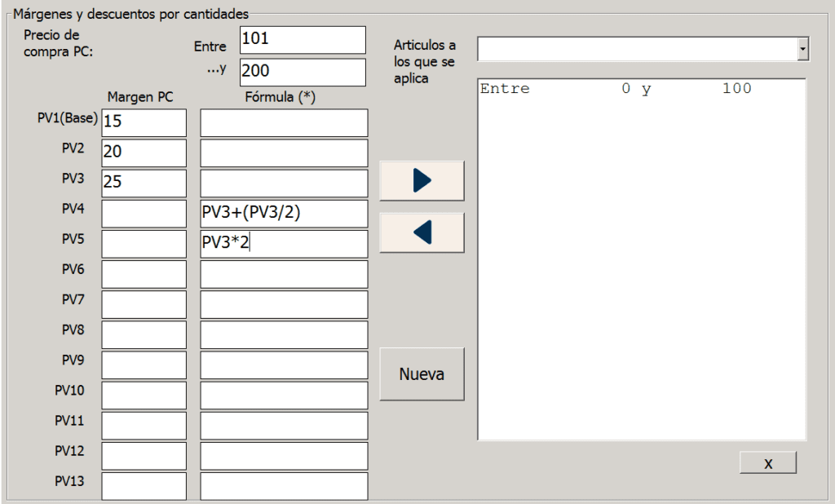Viewport: 835px width, 504px height.
Task: Select the PV10 margin input box
Action: [144, 395]
